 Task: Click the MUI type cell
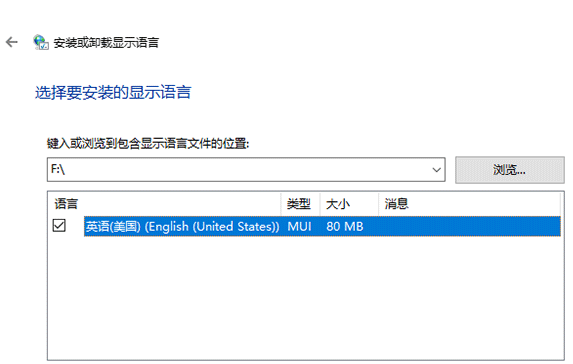[x=300, y=227]
